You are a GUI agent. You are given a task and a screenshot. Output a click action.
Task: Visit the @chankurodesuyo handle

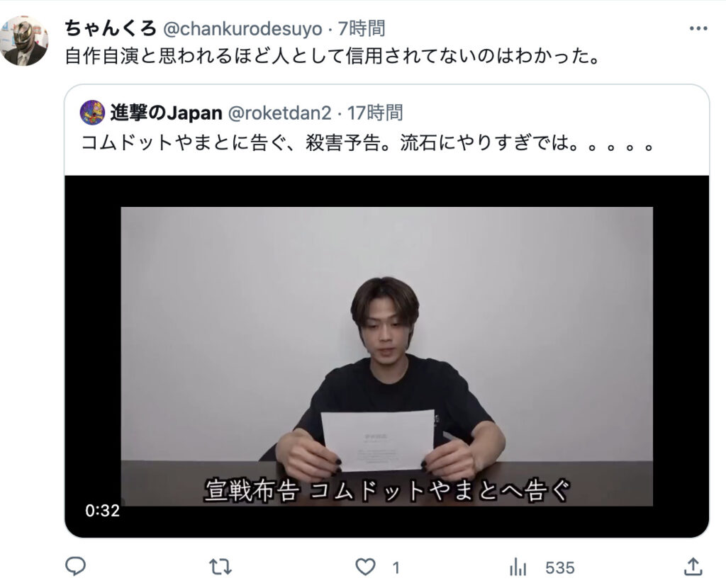click(x=242, y=29)
